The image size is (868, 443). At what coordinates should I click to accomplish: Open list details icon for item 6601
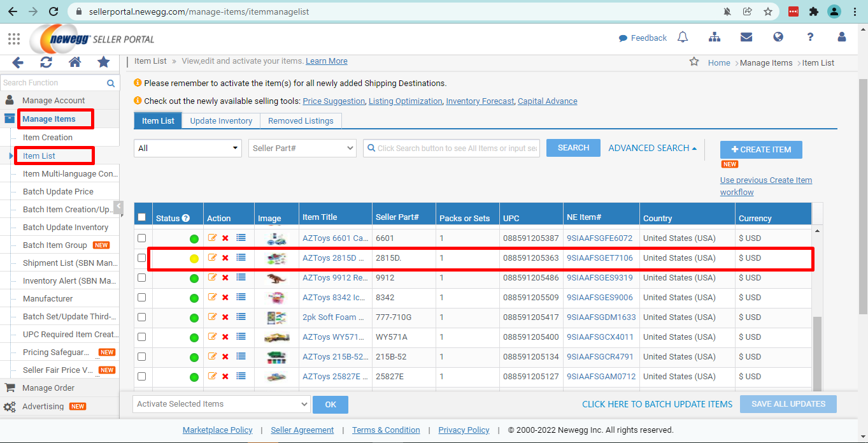point(241,238)
